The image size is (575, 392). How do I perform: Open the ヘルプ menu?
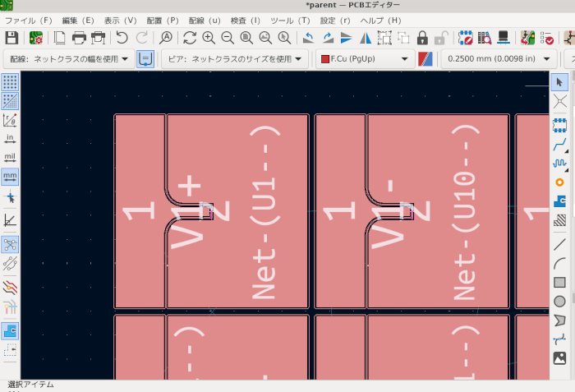point(380,21)
